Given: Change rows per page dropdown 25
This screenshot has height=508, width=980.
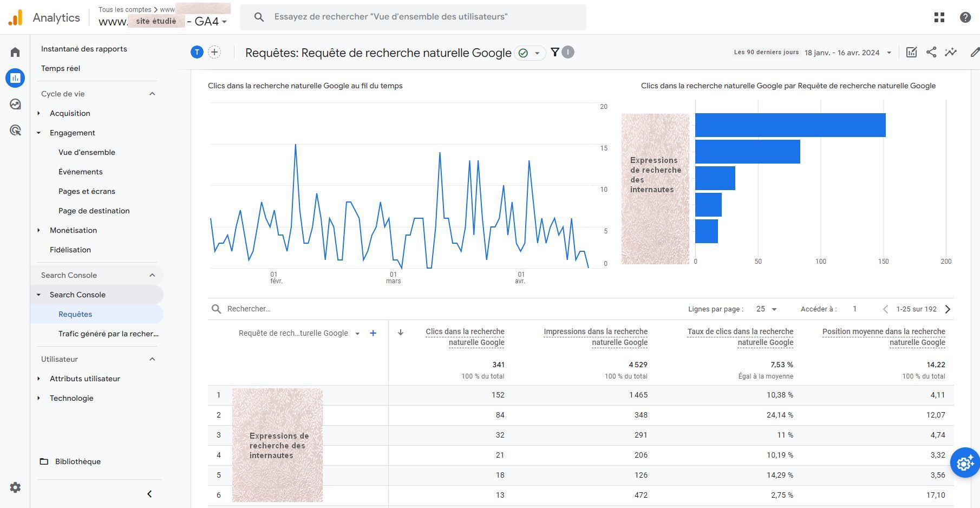Looking at the screenshot, I should (x=766, y=309).
